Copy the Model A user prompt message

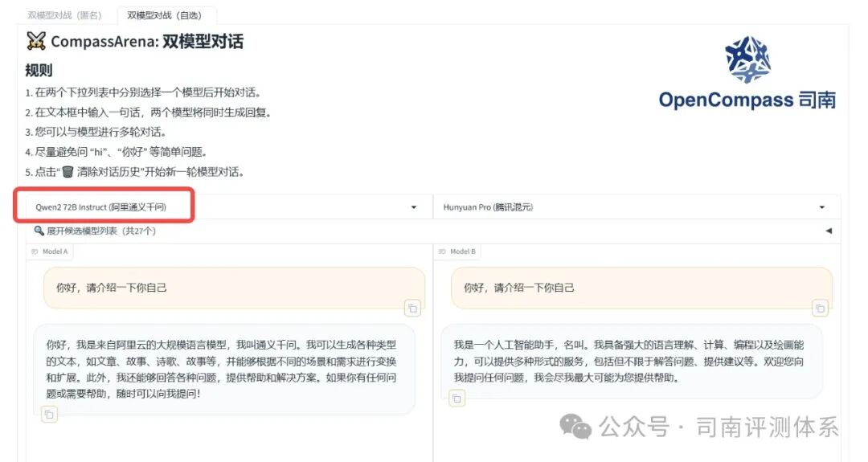coord(412,309)
